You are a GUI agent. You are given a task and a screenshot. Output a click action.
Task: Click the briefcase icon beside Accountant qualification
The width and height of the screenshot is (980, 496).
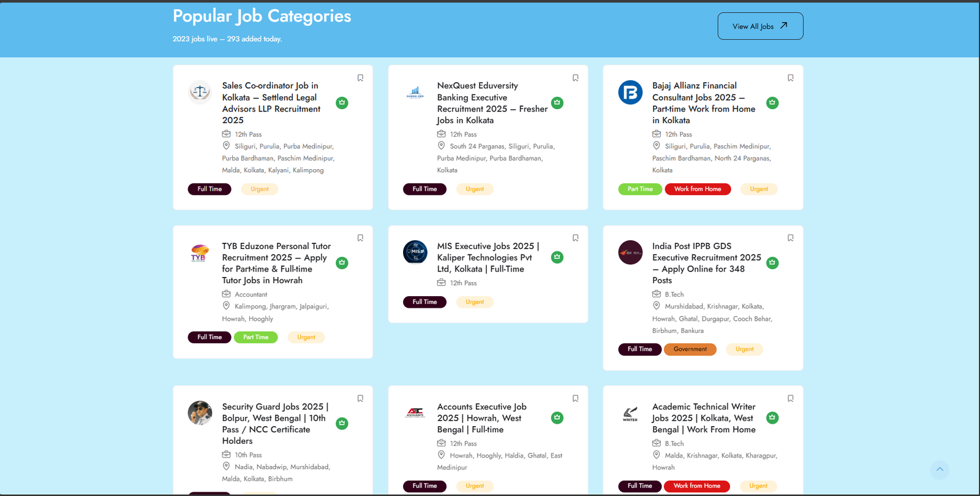(226, 294)
